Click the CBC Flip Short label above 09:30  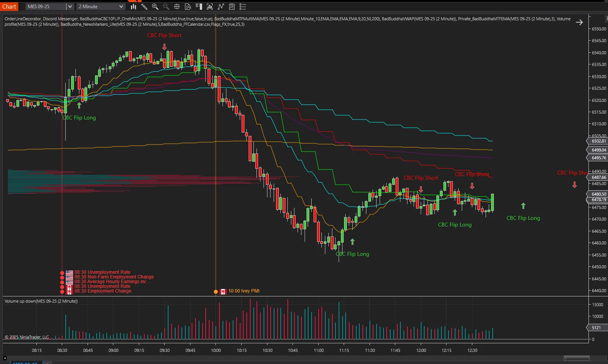click(x=164, y=35)
